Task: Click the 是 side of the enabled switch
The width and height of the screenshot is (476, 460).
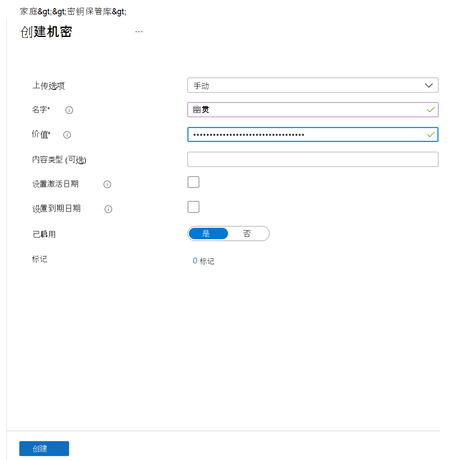Action: (x=208, y=233)
